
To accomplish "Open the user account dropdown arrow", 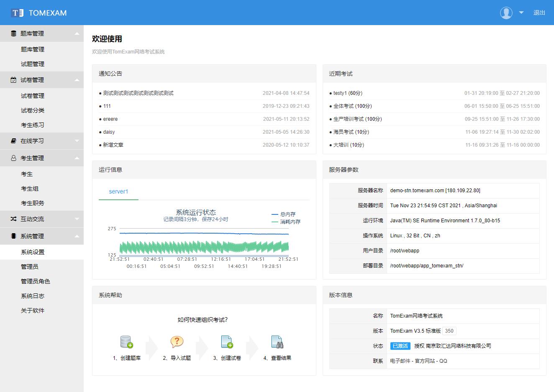I will point(521,13).
